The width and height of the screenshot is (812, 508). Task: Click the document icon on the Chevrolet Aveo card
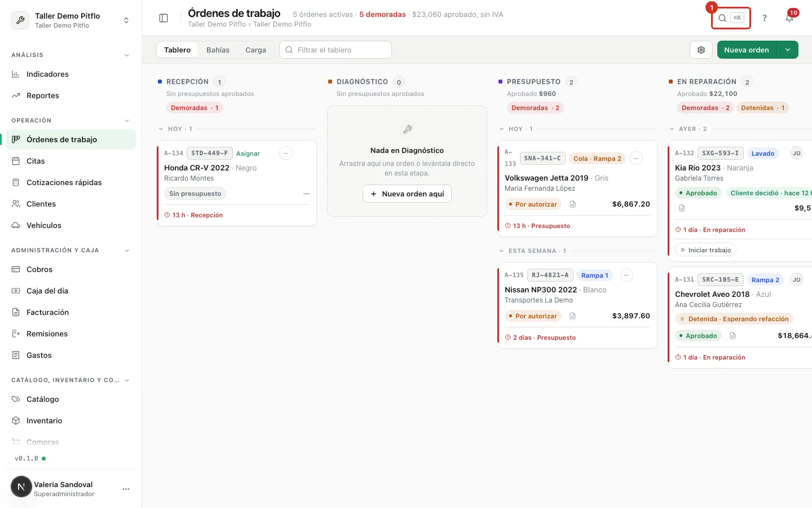732,336
